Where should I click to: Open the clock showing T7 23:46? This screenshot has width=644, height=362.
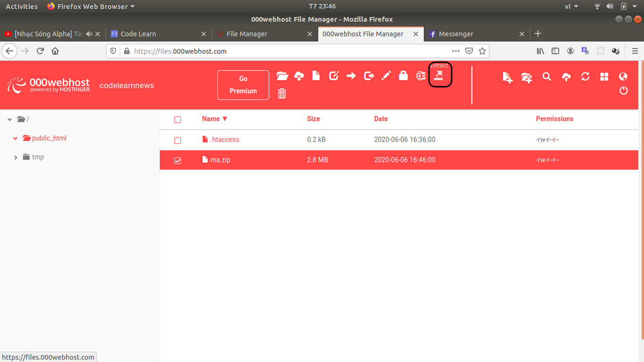(322, 6)
